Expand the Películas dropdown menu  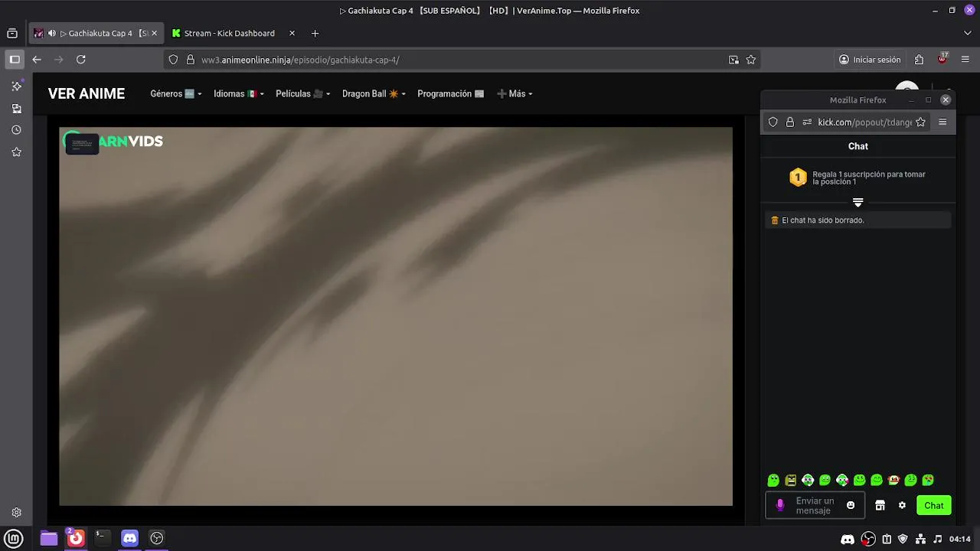click(303, 93)
